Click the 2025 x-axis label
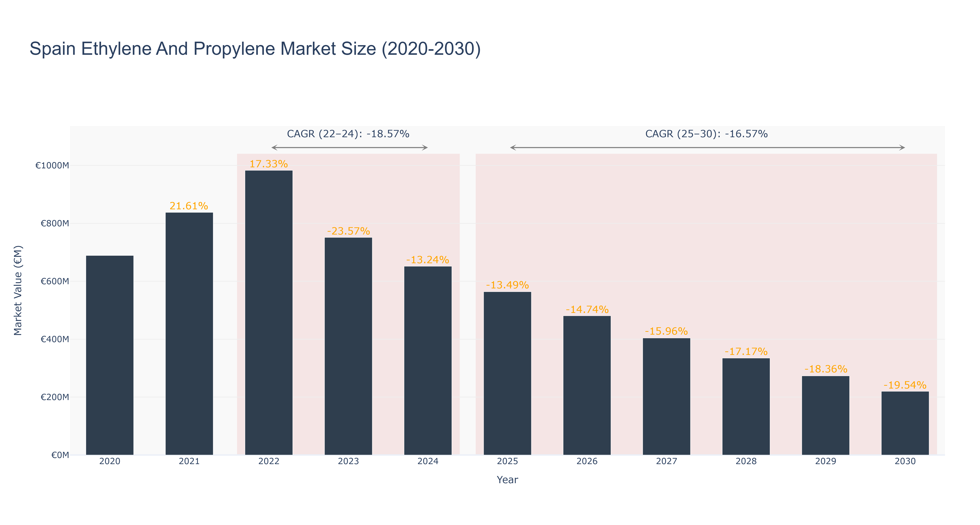The width and height of the screenshot is (980, 525). (507, 461)
